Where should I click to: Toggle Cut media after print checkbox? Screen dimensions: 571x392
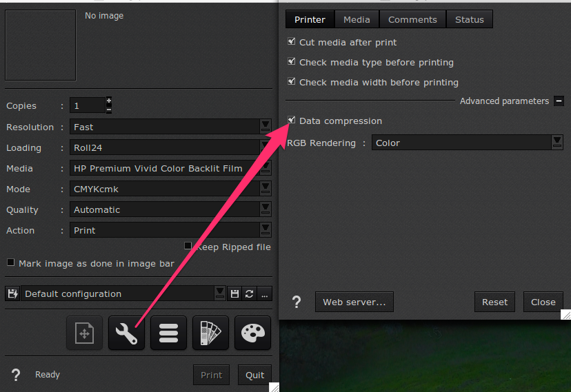coord(292,42)
